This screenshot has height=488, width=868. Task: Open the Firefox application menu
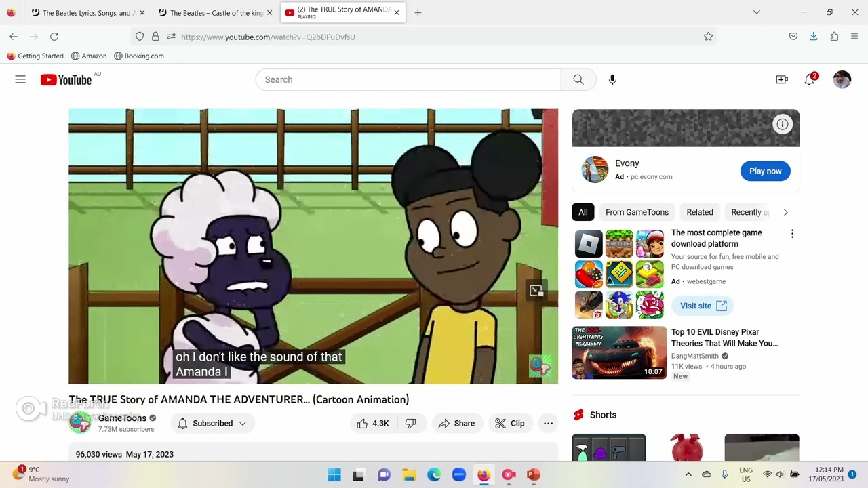click(x=854, y=37)
